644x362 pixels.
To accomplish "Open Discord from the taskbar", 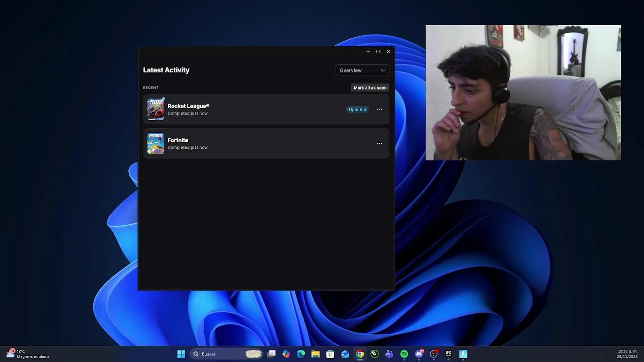I will coord(419,354).
